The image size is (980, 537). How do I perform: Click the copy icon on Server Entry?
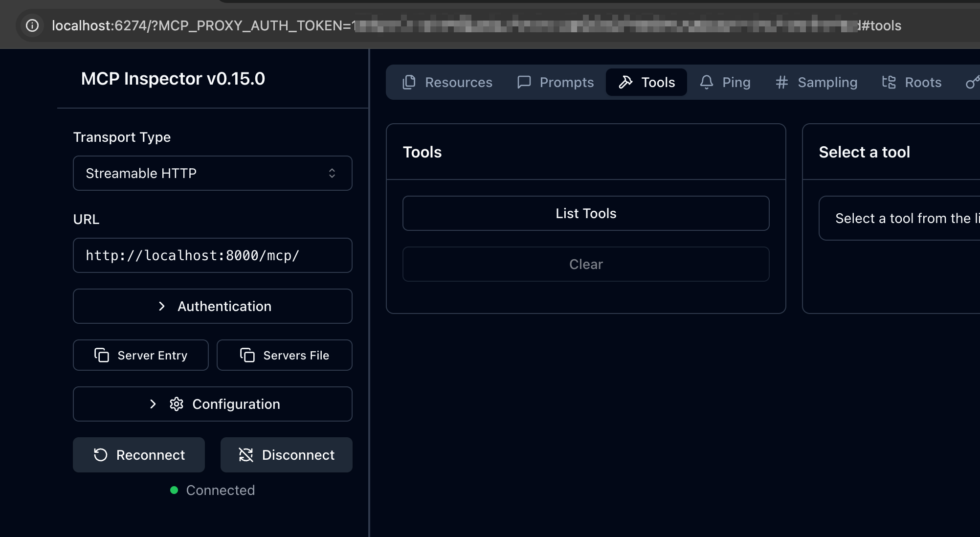[x=102, y=355]
